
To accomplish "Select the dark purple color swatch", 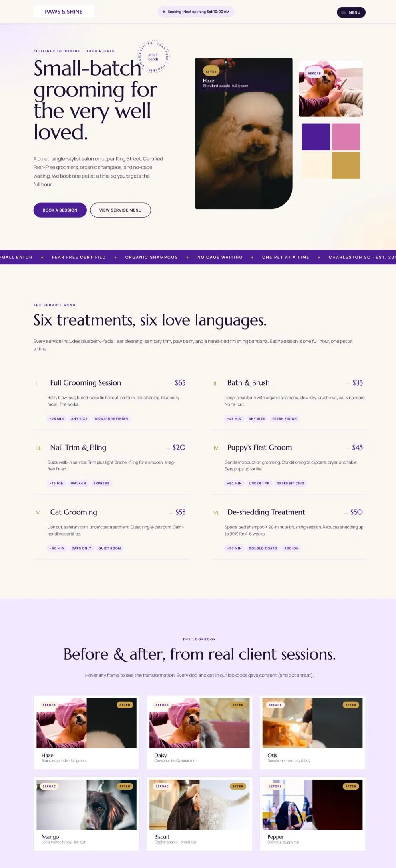I will (316, 137).
